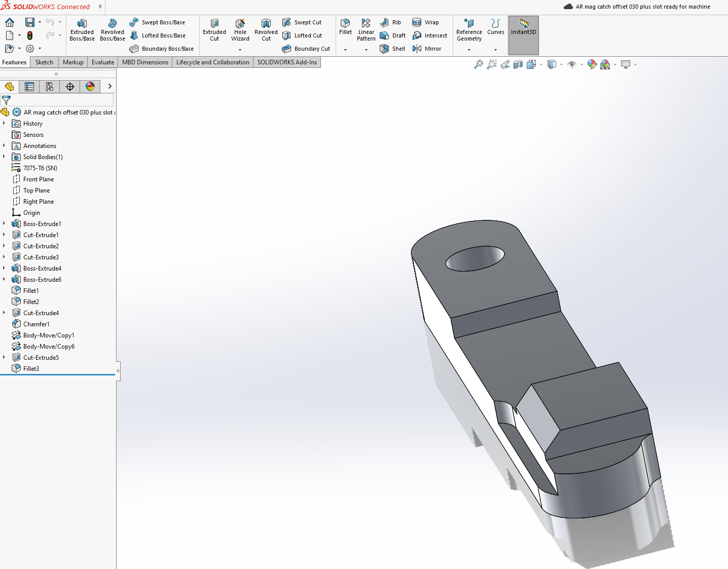Open the Evaluate tab

pyautogui.click(x=103, y=62)
